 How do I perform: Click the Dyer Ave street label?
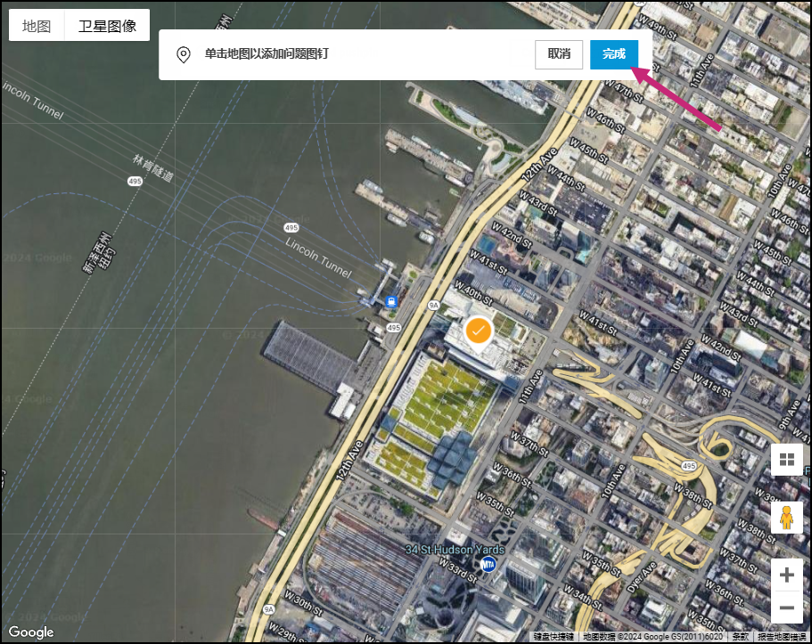(644, 578)
